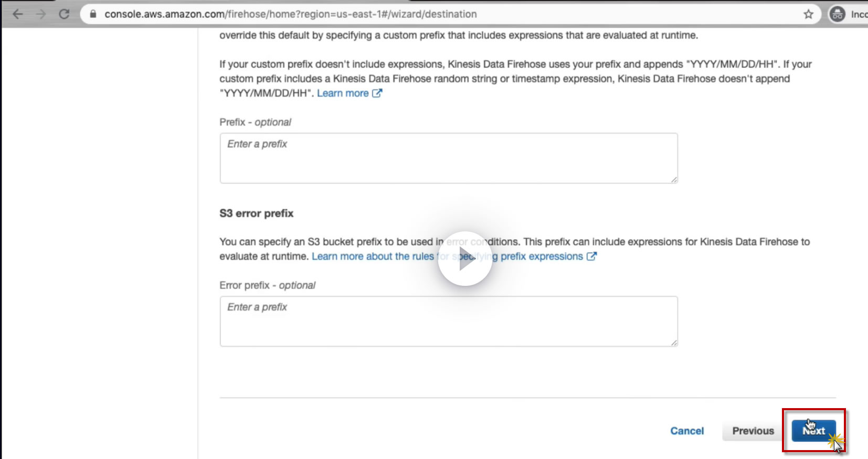The image size is (868, 459).
Task: Click the address bar URL
Action: 290,14
